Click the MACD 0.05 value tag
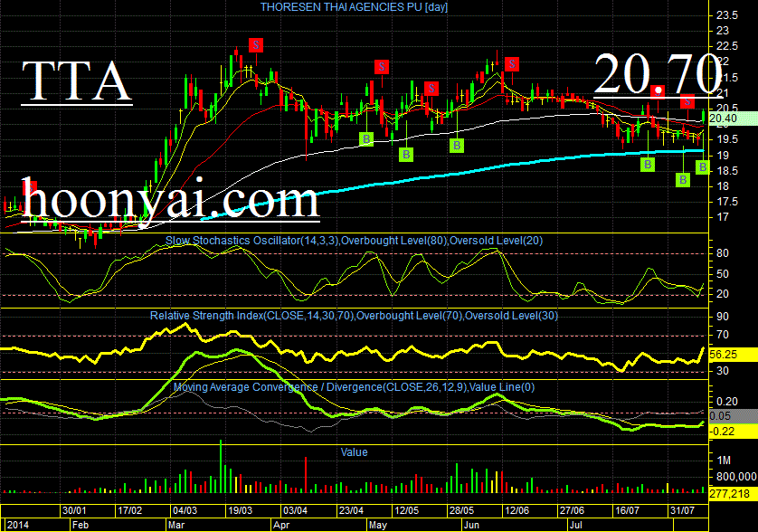 (733, 416)
